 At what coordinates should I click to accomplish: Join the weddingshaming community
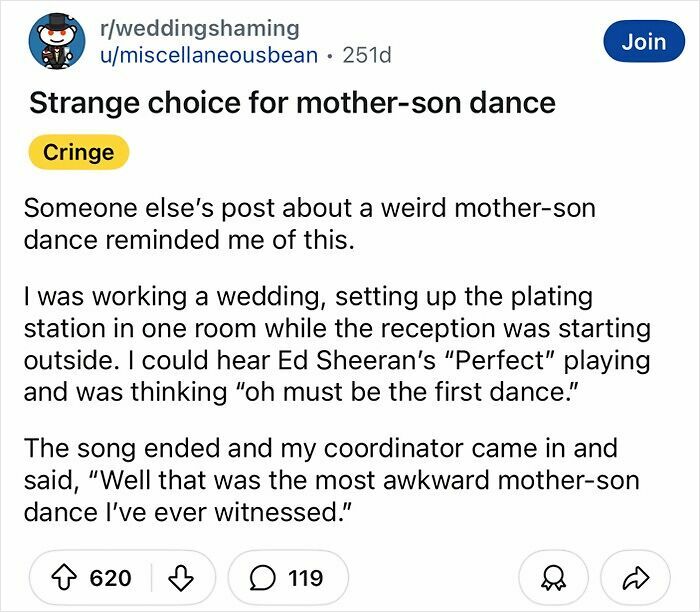click(643, 41)
